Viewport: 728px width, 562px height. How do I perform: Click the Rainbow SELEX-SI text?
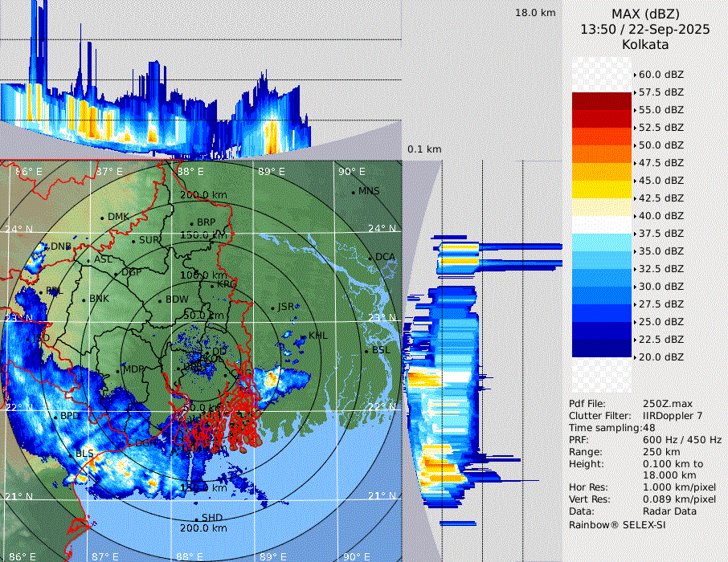[x=616, y=525]
